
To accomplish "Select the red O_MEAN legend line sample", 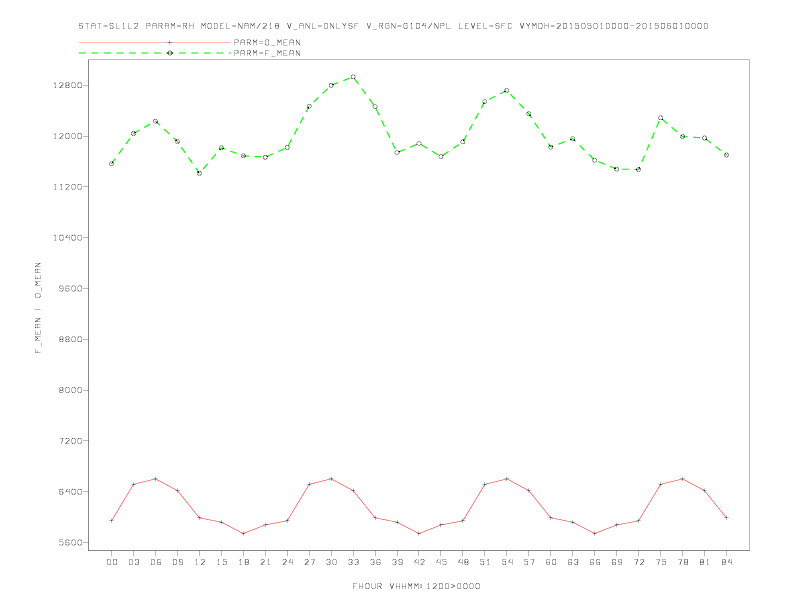I will pyautogui.click(x=155, y=42).
